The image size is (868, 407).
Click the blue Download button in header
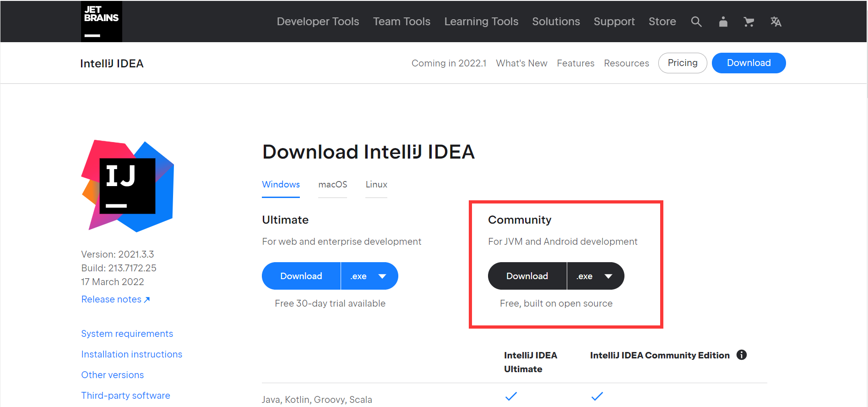click(x=749, y=63)
